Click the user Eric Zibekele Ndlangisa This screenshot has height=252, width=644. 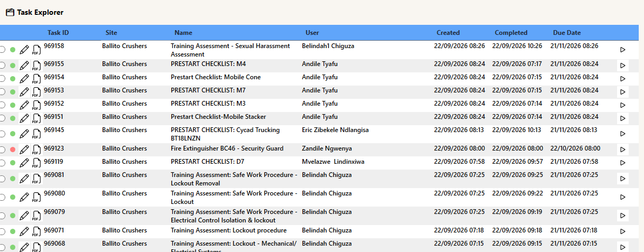(335, 130)
